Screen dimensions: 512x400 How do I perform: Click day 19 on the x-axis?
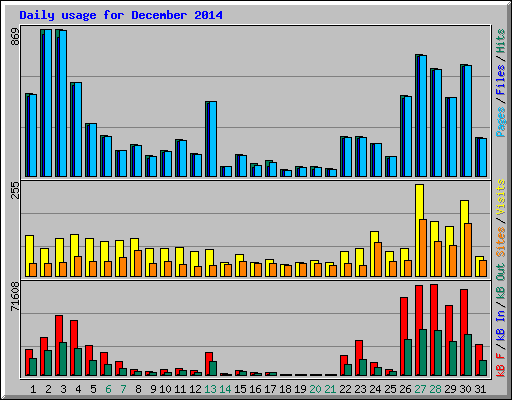300,389
